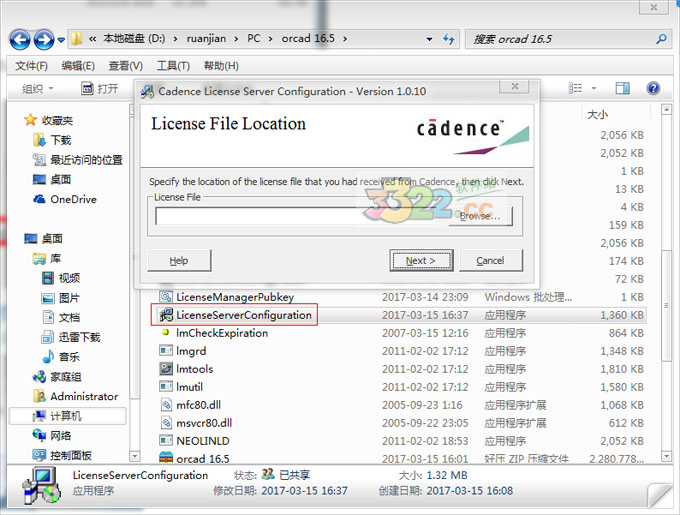Select msvcr80.dll file icon
The width and height of the screenshot is (680, 515).
coord(167,423)
